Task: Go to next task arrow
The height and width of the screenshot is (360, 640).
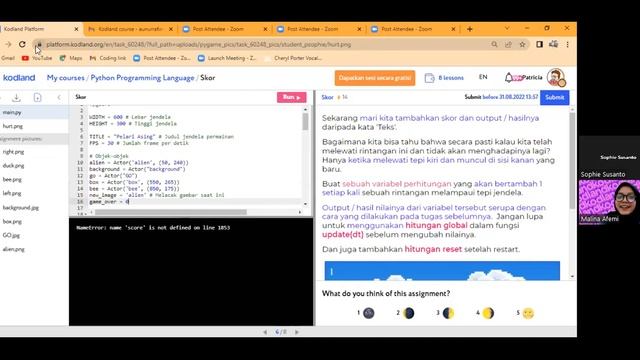Action: pyautogui.click(x=297, y=332)
